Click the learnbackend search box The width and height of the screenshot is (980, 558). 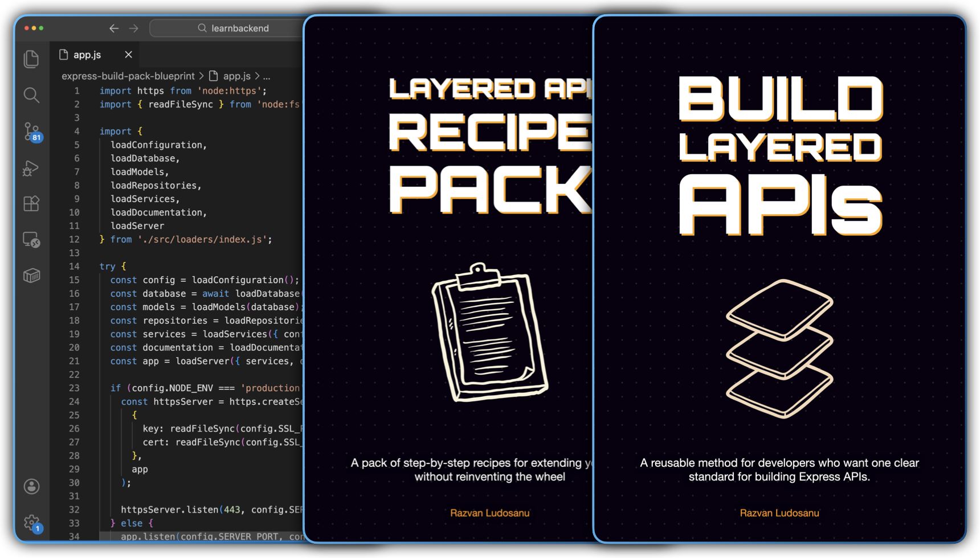coord(234,28)
